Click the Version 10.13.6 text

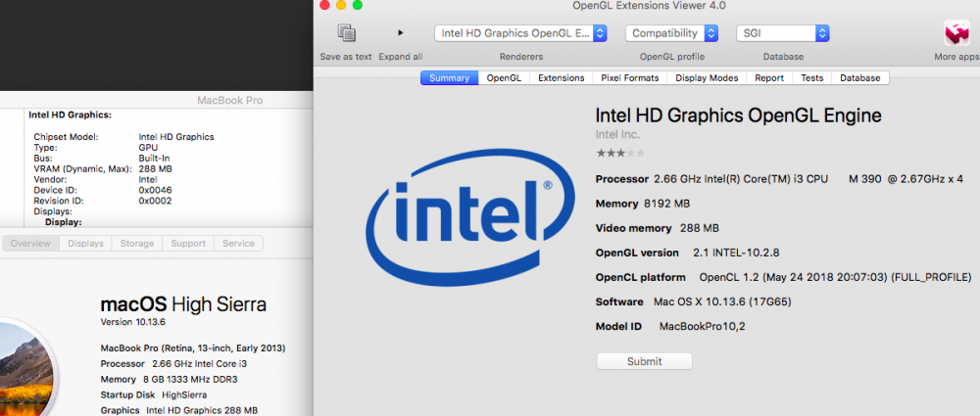click(133, 322)
